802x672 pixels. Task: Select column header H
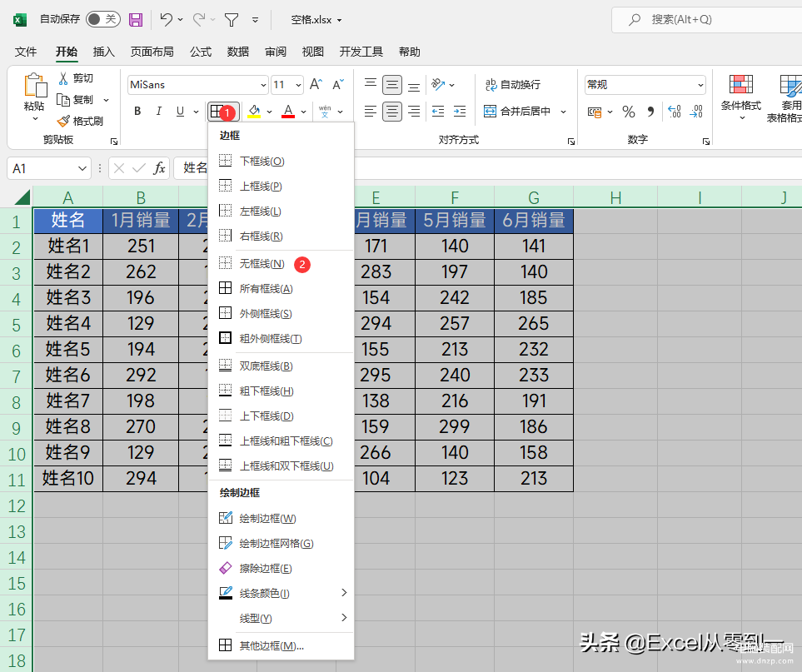click(615, 197)
